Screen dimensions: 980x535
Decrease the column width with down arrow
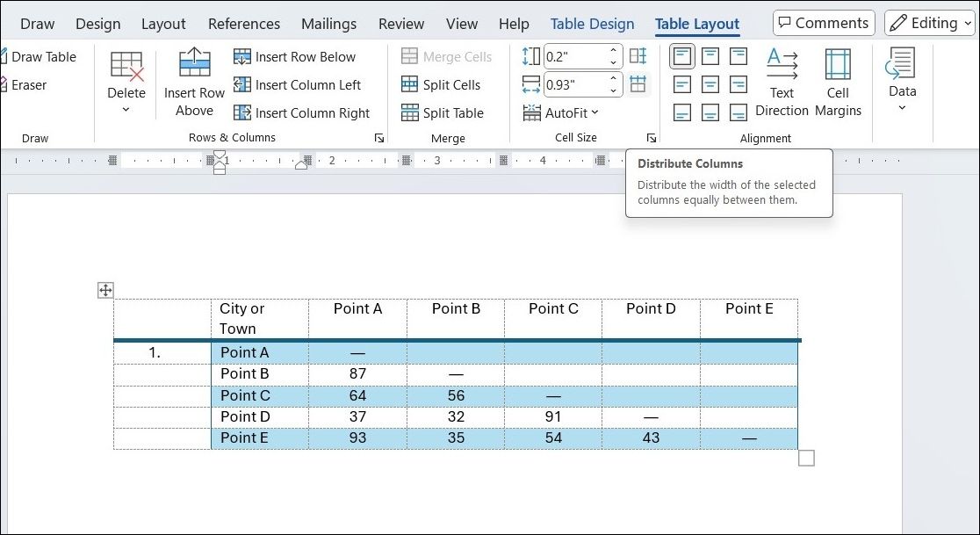tap(614, 90)
